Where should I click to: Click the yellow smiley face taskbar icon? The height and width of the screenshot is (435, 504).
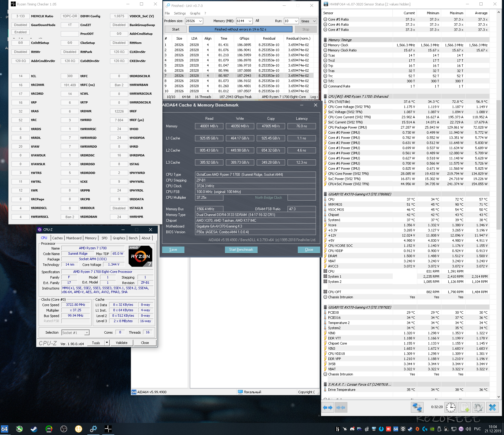[x=79, y=429]
